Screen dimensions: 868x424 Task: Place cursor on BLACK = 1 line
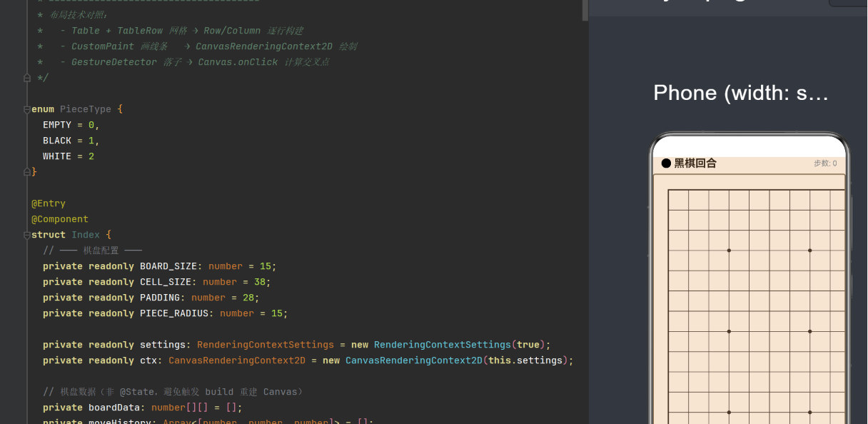71,141
